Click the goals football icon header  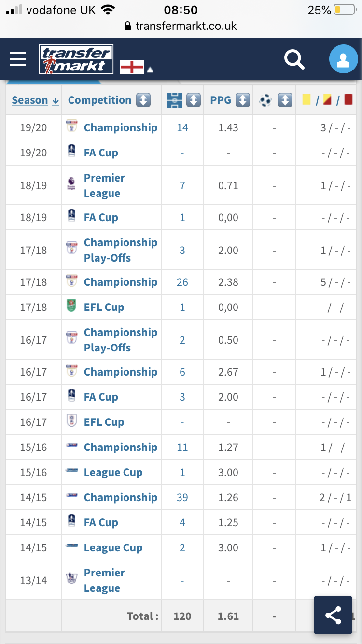[265, 100]
